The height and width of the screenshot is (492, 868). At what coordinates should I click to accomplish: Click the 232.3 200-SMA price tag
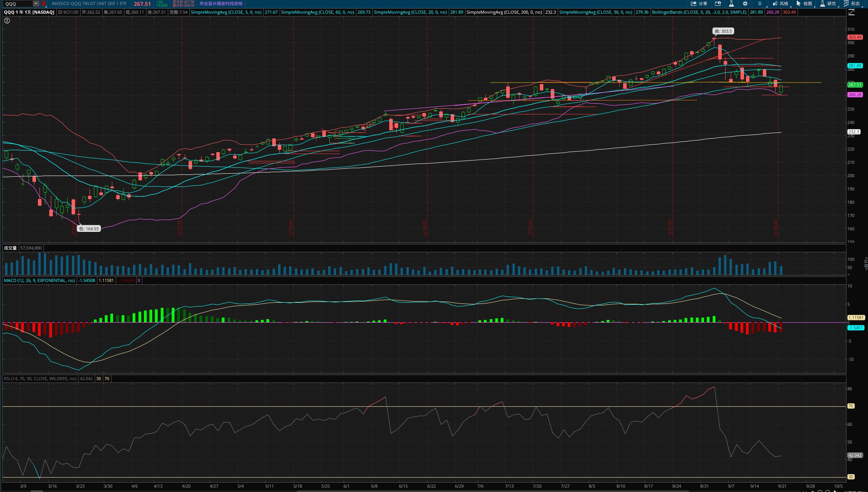(x=854, y=132)
